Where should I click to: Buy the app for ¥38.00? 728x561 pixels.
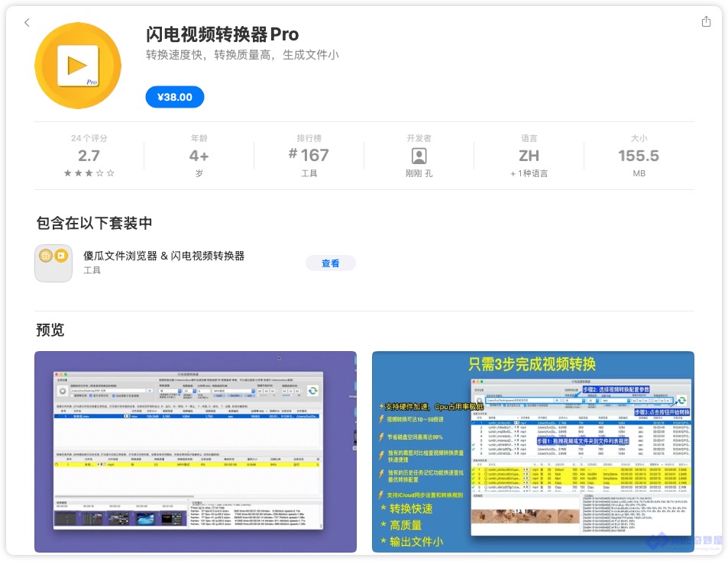tap(175, 97)
